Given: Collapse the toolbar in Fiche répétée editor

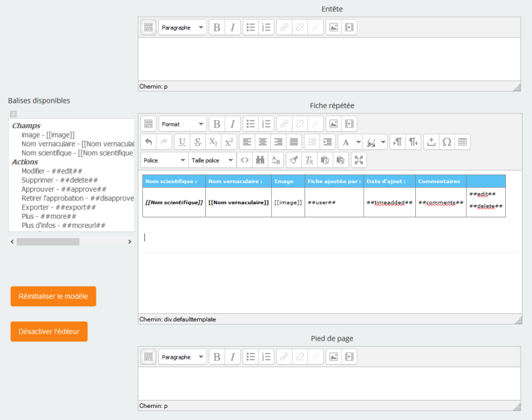Looking at the screenshot, I should click(x=148, y=124).
